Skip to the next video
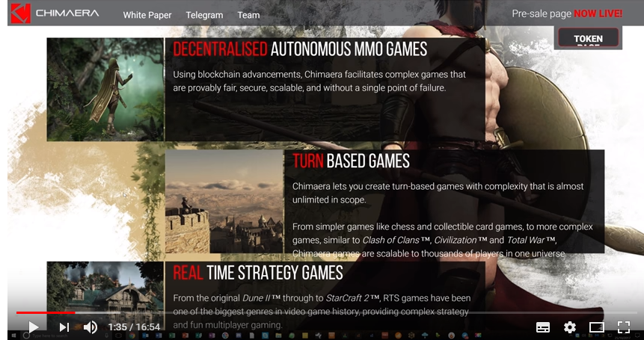 (64, 327)
